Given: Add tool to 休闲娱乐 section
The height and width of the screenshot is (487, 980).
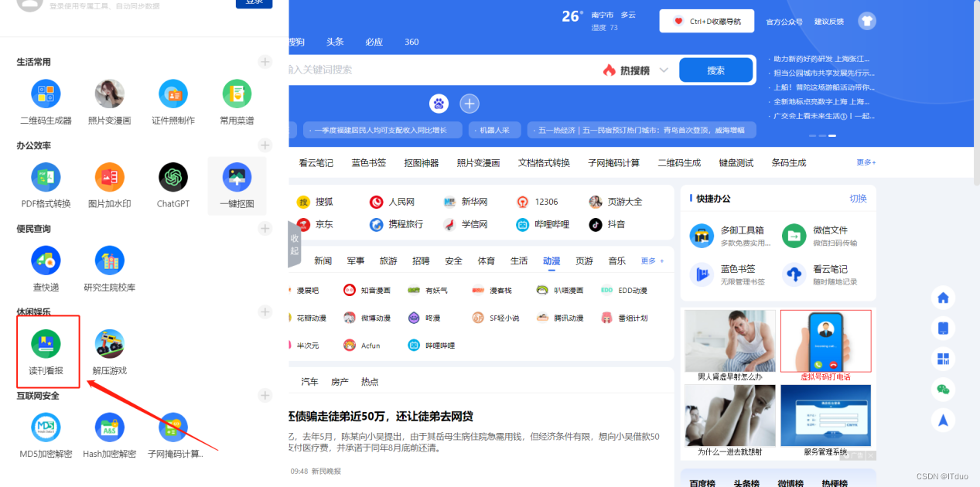Looking at the screenshot, I should [265, 312].
